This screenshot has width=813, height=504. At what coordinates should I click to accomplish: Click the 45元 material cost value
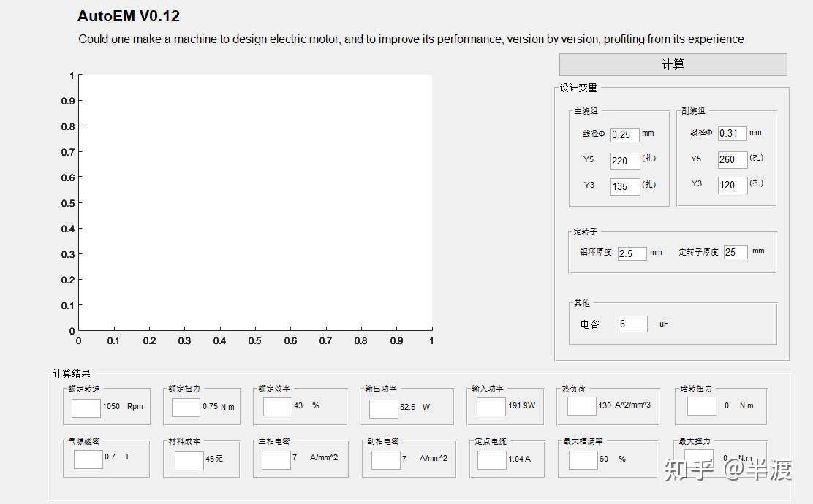214,459
